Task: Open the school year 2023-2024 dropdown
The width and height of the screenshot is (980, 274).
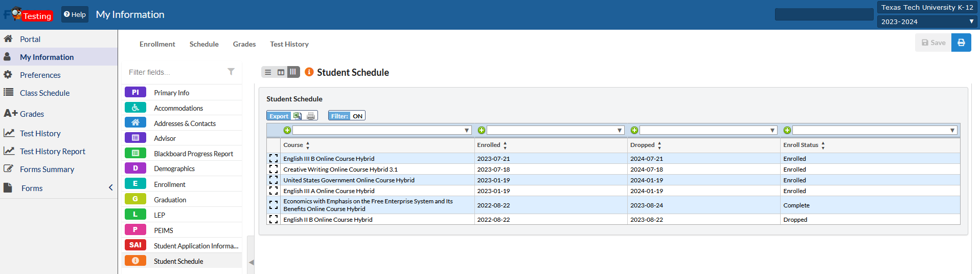Action: point(927,22)
